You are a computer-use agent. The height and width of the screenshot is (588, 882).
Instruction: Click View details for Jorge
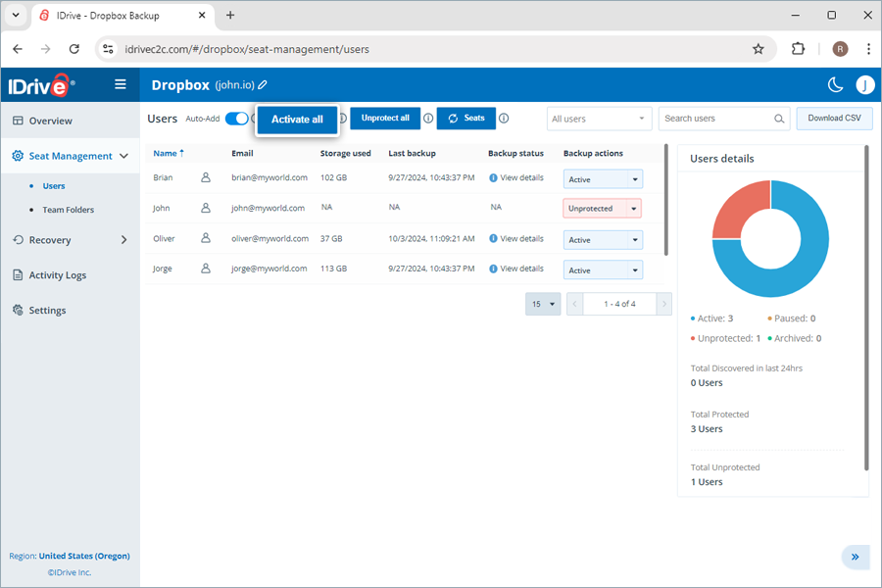522,269
